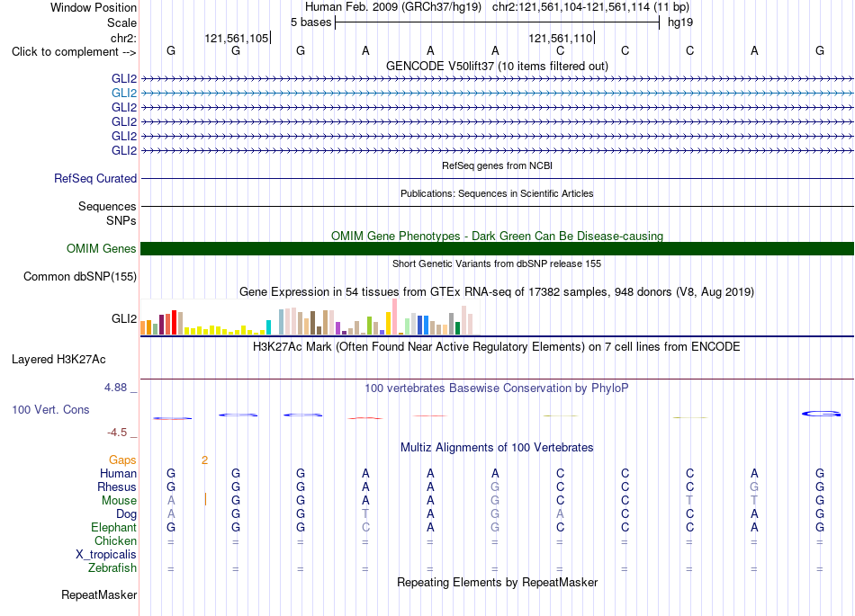This screenshot has width=855, height=616.
Task: Click the OMIM Genes dark green bar
Action: pos(497,249)
